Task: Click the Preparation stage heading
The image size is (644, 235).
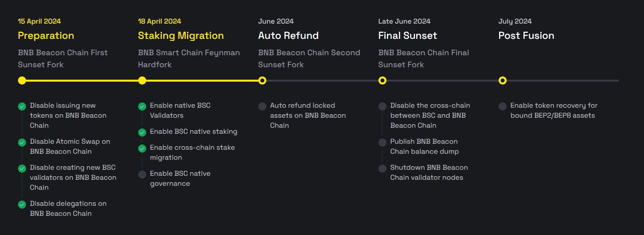Action: click(46, 36)
